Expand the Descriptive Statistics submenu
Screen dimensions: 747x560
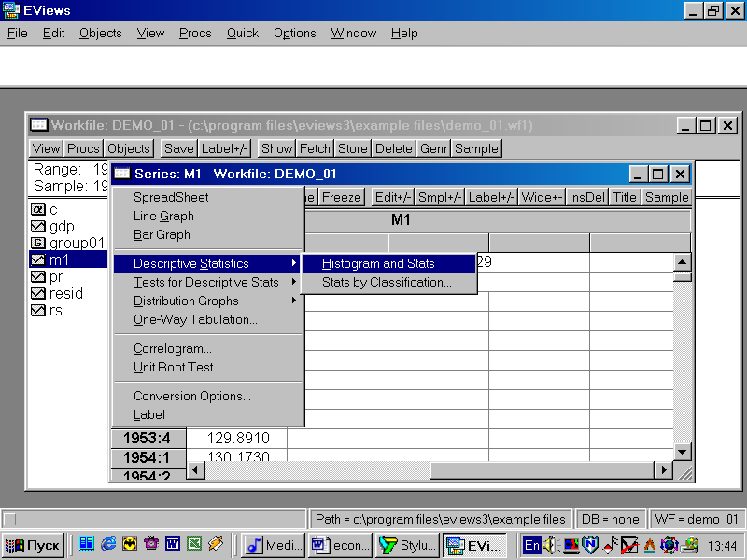click(207, 264)
